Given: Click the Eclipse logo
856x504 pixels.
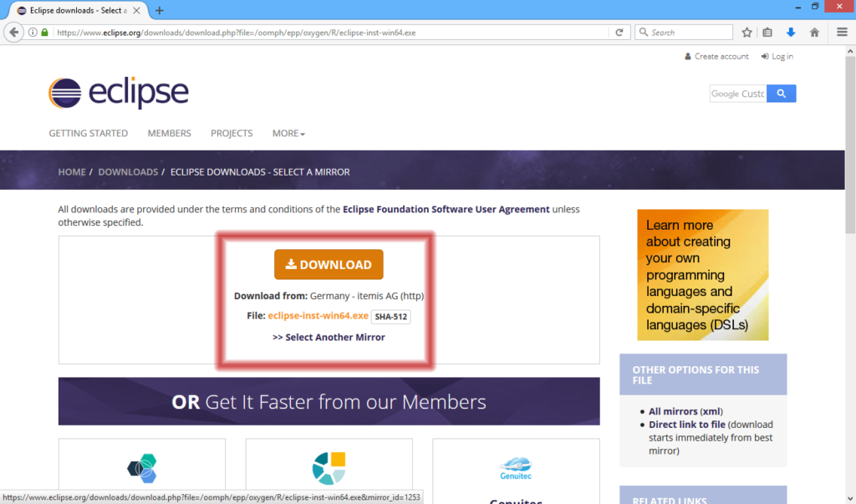Looking at the screenshot, I should (x=119, y=93).
